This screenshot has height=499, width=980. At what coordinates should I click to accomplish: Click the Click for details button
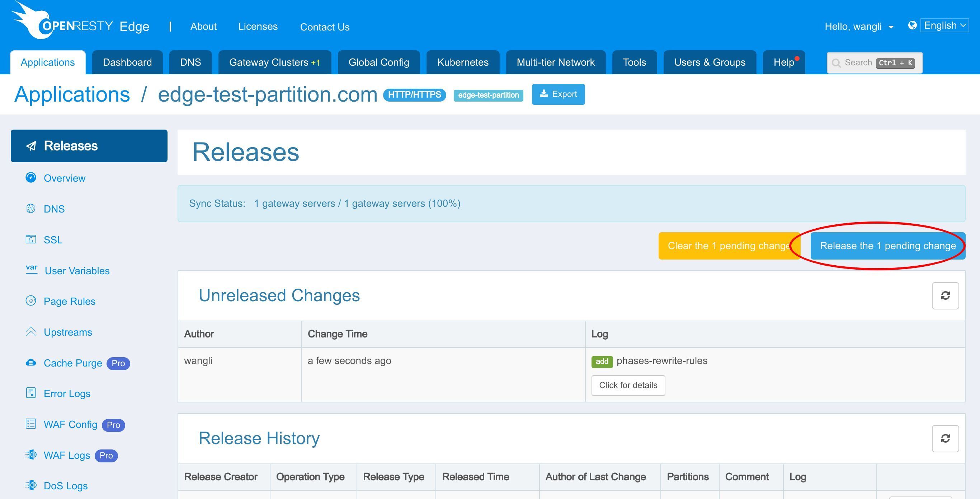[x=628, y=386]
